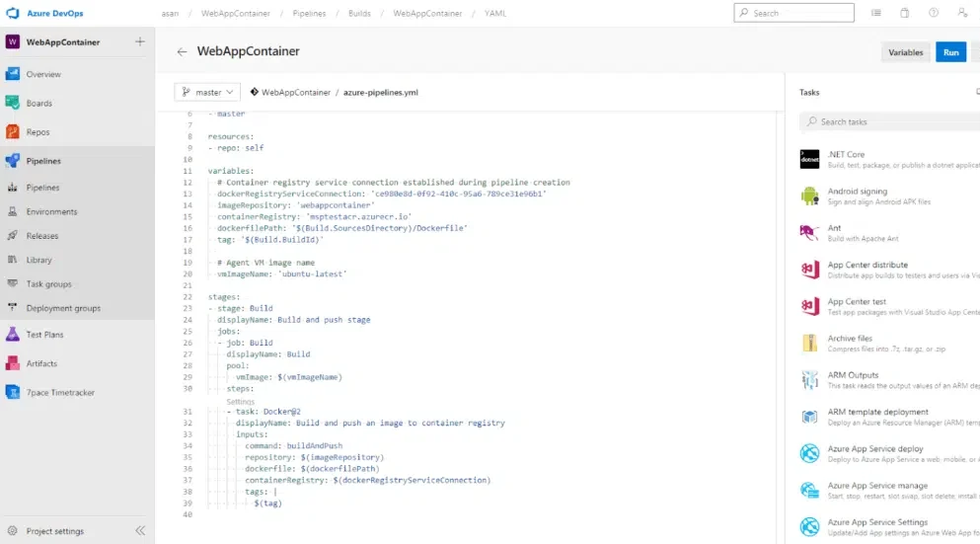Click the 'vmImageName: ubuntu-latest' line
Screen dimensions: 980x544
[x=282, y=273]
